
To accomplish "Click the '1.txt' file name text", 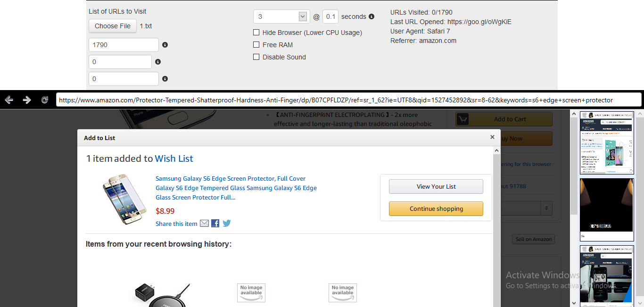I will pyautogui.click(x=146, y=26).
